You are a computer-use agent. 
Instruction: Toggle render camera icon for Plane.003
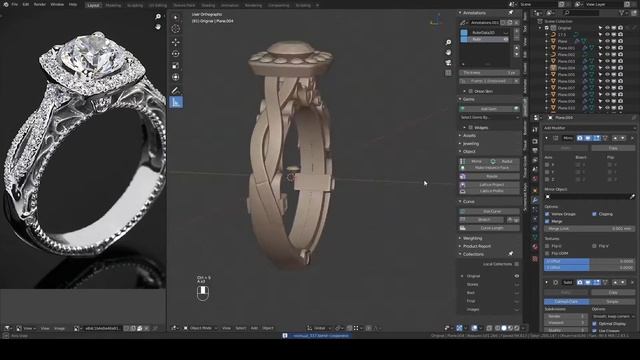620,61
